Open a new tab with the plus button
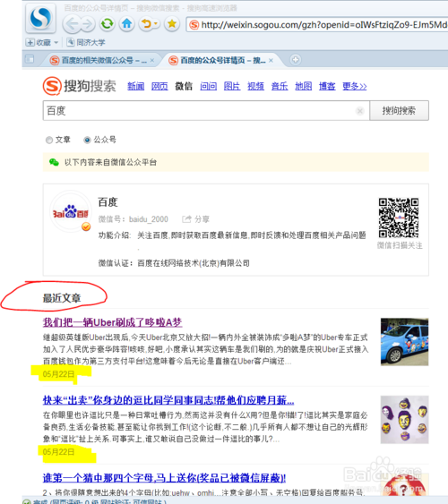Viewport: 448px width, 504px height. 296,60
